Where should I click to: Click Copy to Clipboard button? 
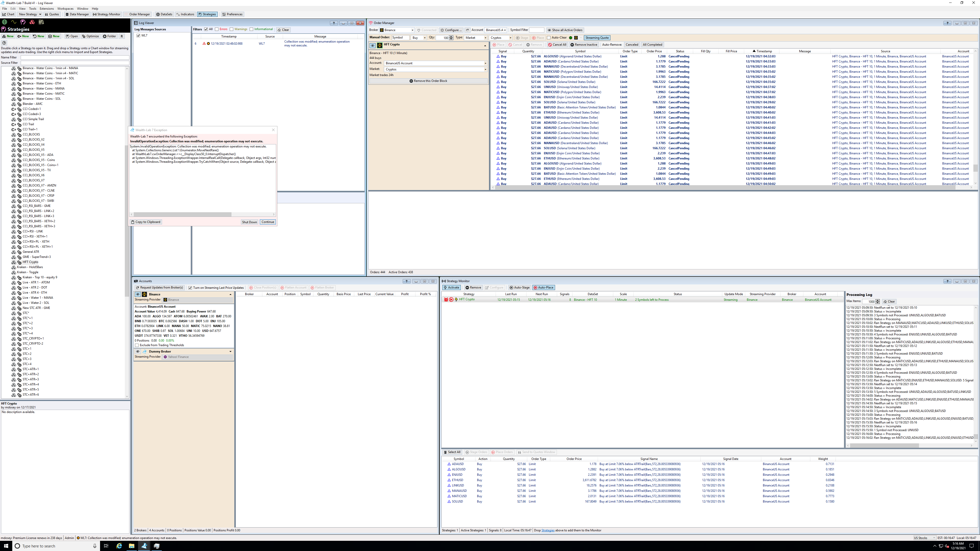(146, 222)
